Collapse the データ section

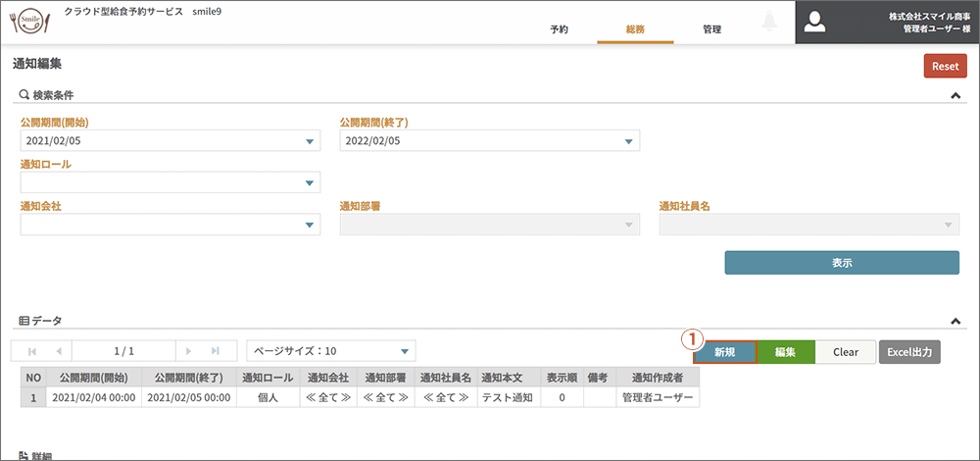tap(955, 321)
